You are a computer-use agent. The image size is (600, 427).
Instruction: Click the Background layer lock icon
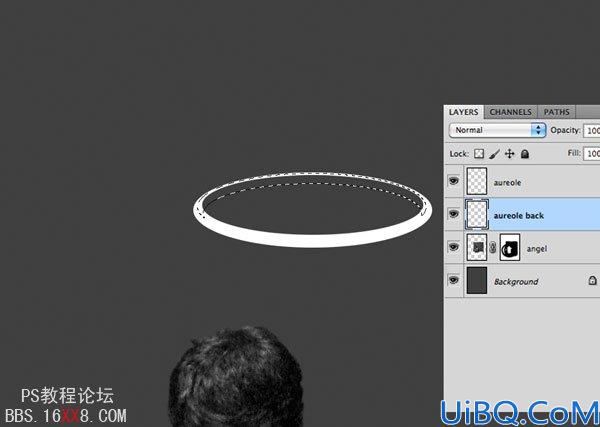[x=592, y=280]
